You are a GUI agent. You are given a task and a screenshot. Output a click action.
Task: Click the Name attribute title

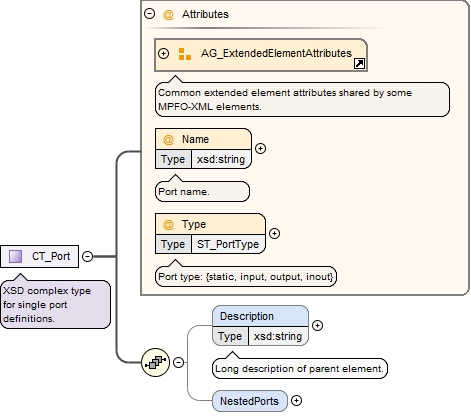coord(195,139)
